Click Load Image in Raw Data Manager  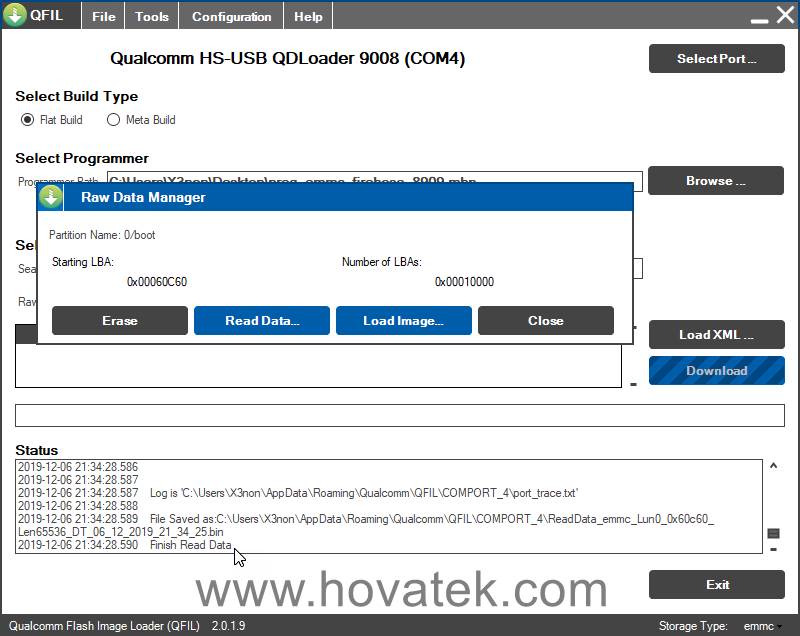[x=404, y=320]
